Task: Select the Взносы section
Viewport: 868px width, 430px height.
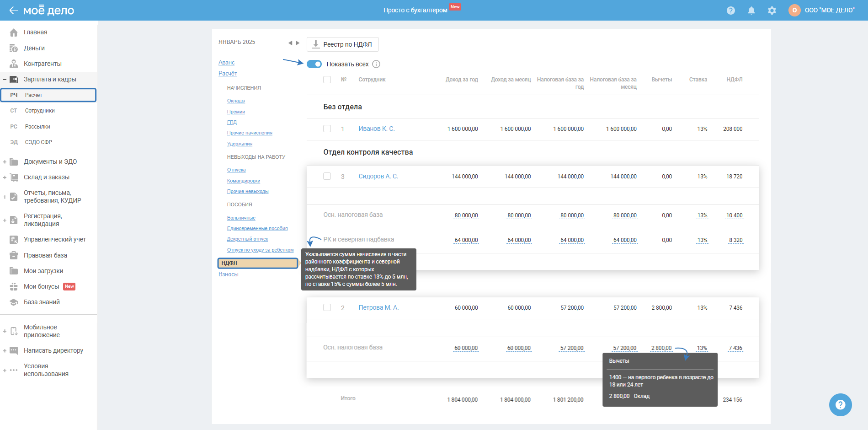Action: (x=228, y=274)
